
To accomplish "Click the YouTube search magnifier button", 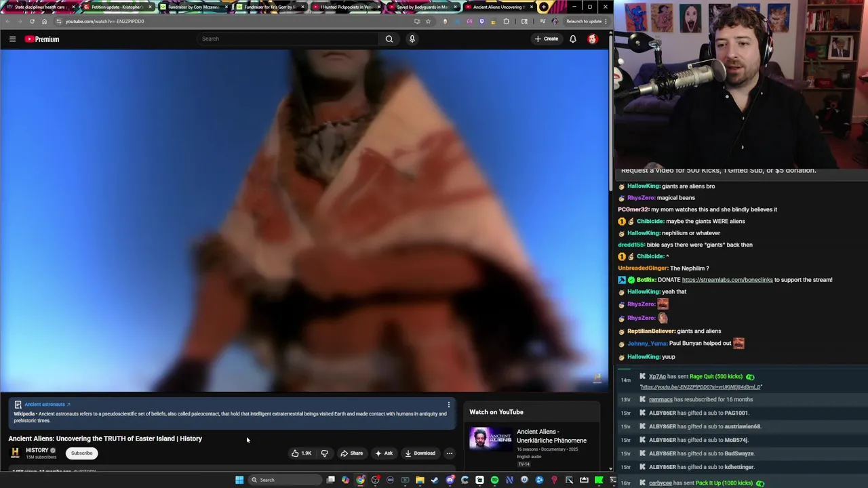I will 389,39.
